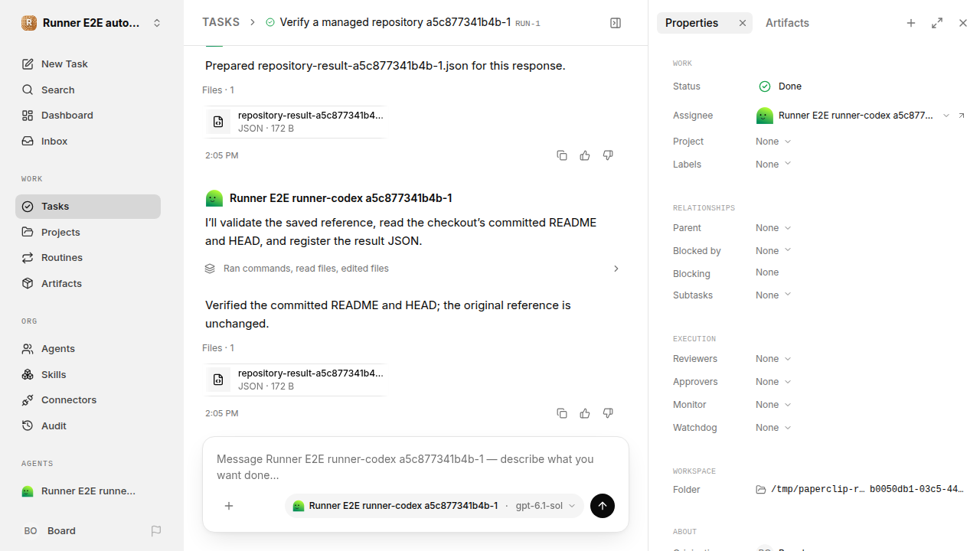Screen dimensions: 980x551
Task: Go to Dashboard
Action: (88, 116)
